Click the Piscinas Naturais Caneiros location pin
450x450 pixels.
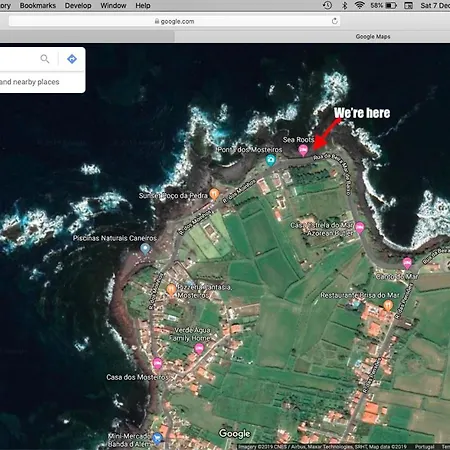pyautogui.click(x=145, y=249)
